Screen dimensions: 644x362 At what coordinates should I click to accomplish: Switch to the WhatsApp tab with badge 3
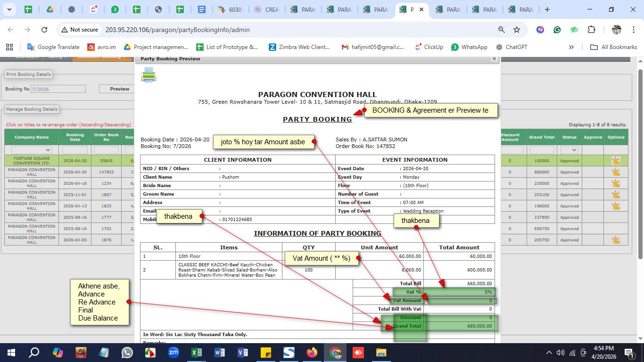pyautogui.click(x=115, y=9)
